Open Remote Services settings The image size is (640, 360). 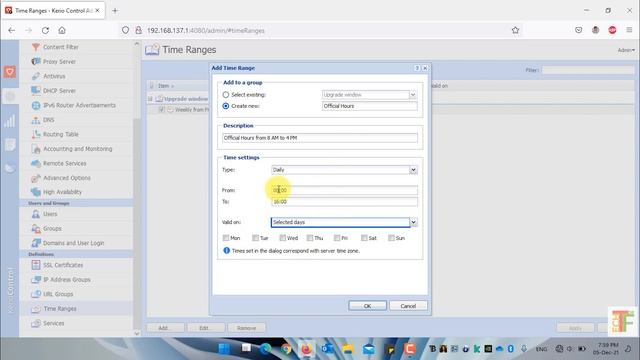pyautogui.click(x=64, y=163)
